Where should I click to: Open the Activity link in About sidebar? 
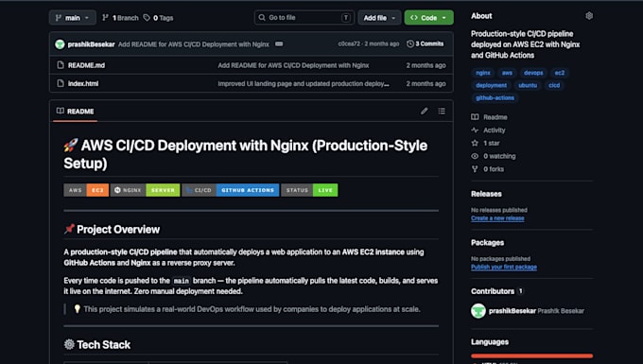pos(495,130)
